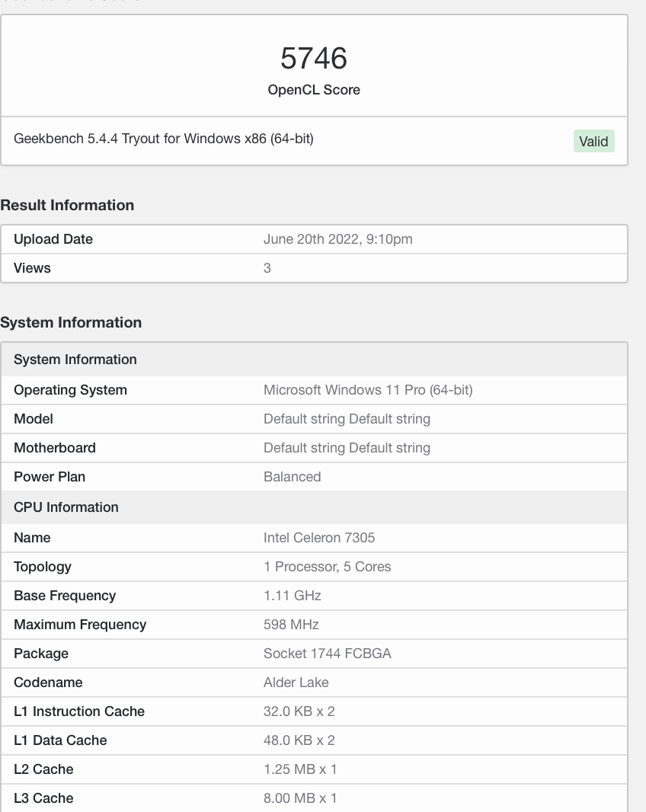Click the green Valid badge
This screenshot has width=646, height=812.
[x=593, y=141]
